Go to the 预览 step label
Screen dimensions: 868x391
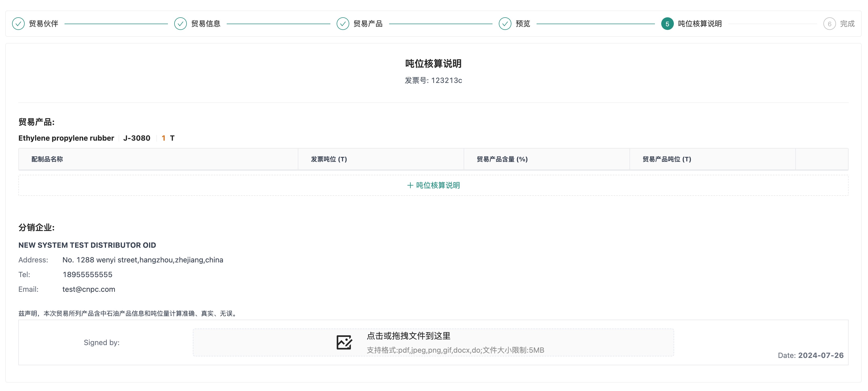(x=523, y=24)
